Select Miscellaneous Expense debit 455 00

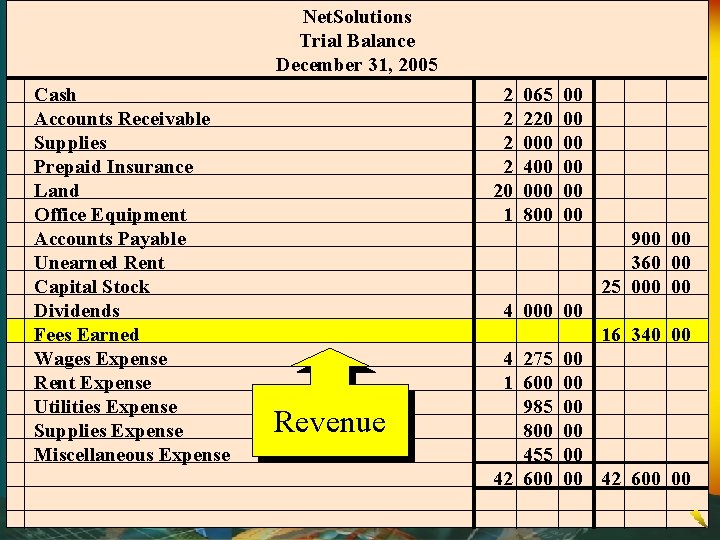click(553, 455)
